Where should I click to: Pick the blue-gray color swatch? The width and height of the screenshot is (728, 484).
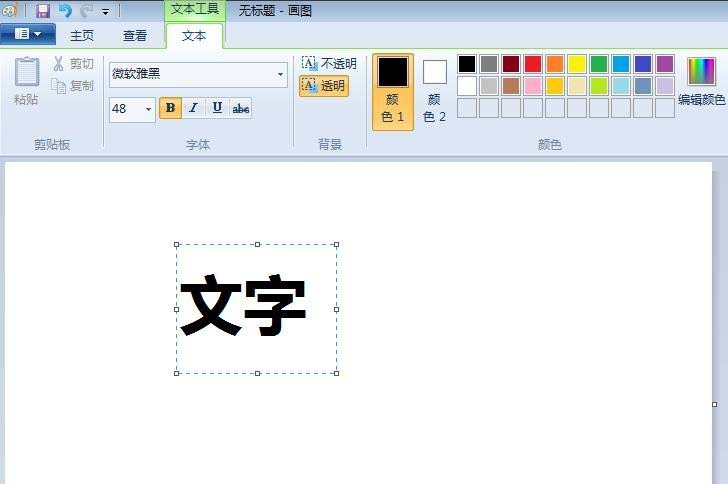(643, 86)
